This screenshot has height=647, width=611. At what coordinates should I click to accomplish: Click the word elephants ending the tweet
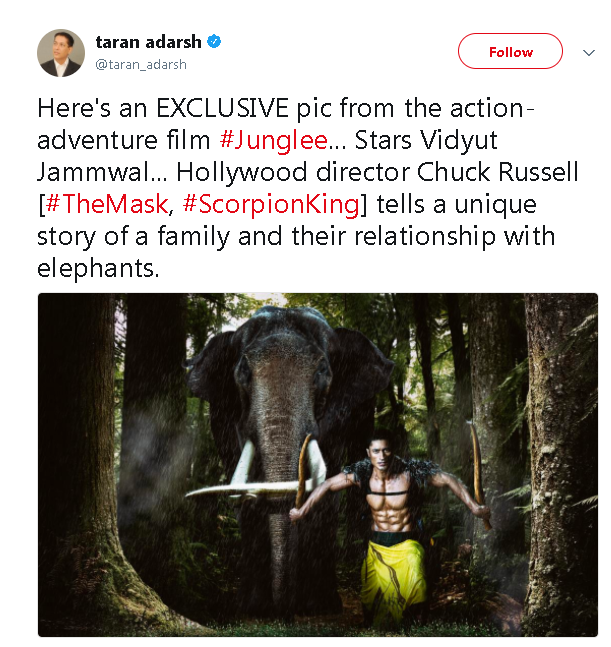pyautogui.click(x=98, y=269)
